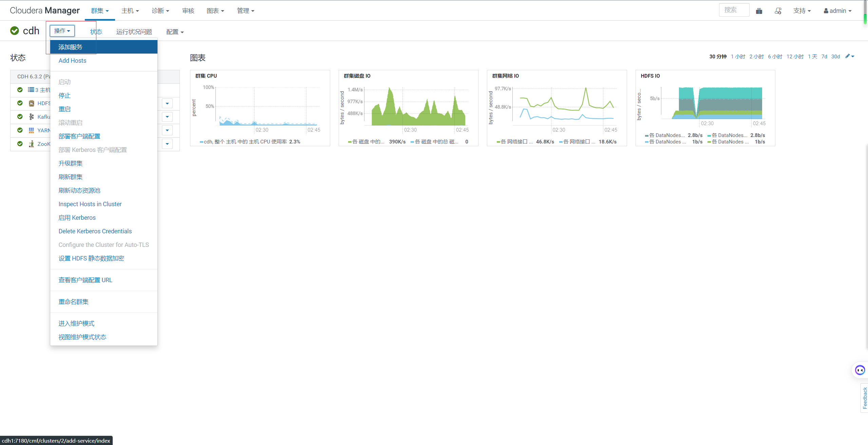The height and width of the screenshot is (445, 868).
Task: Select 视图维护模式状态 menu entry
Action: 104,337
